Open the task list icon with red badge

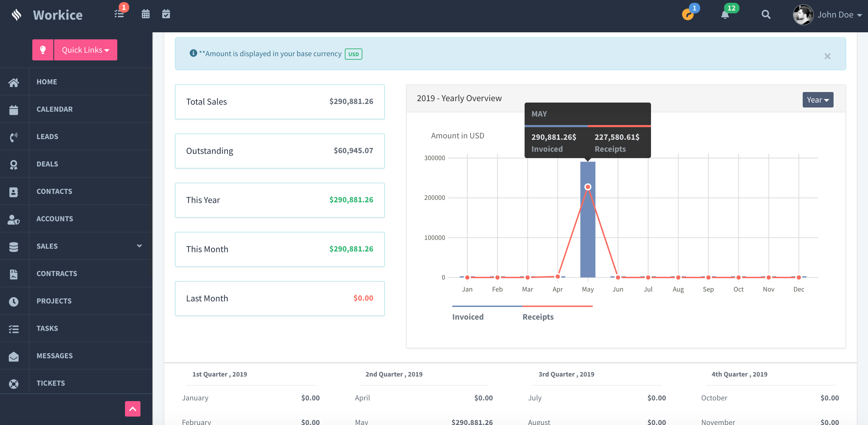pyautogui.click(x=119, y=14)
